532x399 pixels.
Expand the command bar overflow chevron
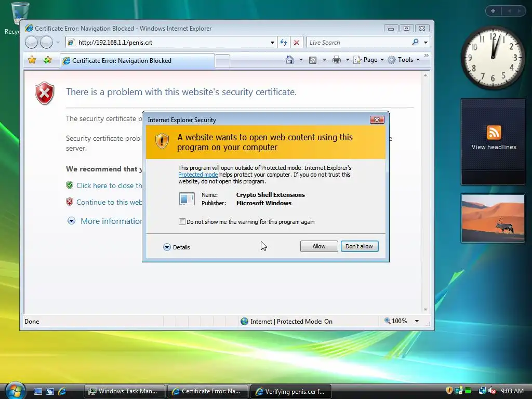pos(427,55)
